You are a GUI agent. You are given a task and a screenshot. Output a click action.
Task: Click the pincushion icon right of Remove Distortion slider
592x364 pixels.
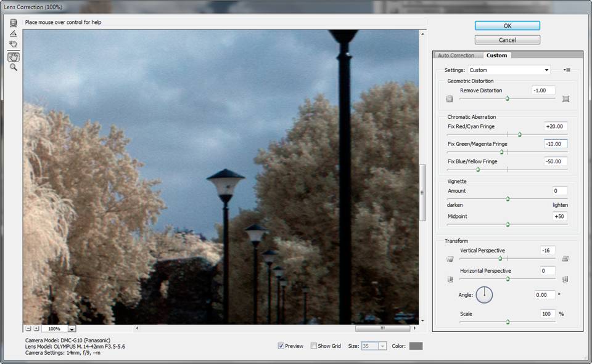[x=565, y=99]
